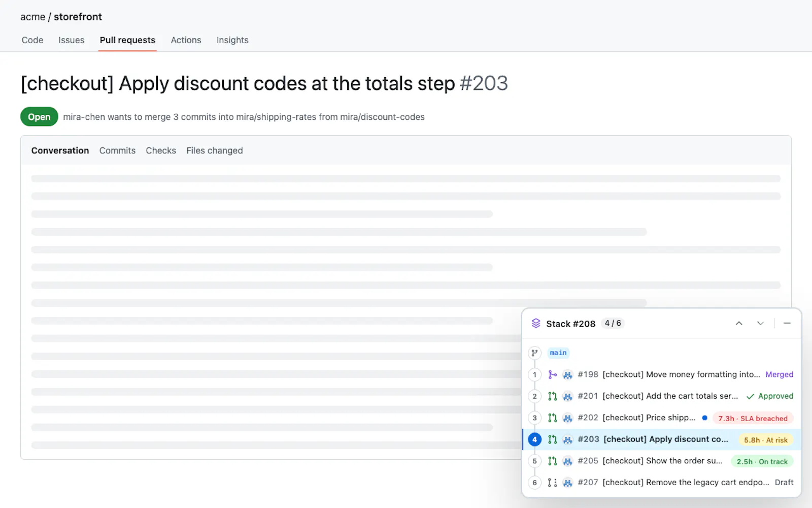Switch to the Actions tab
The width and height of the screenshot is (812, 508).
click(186, 40)
